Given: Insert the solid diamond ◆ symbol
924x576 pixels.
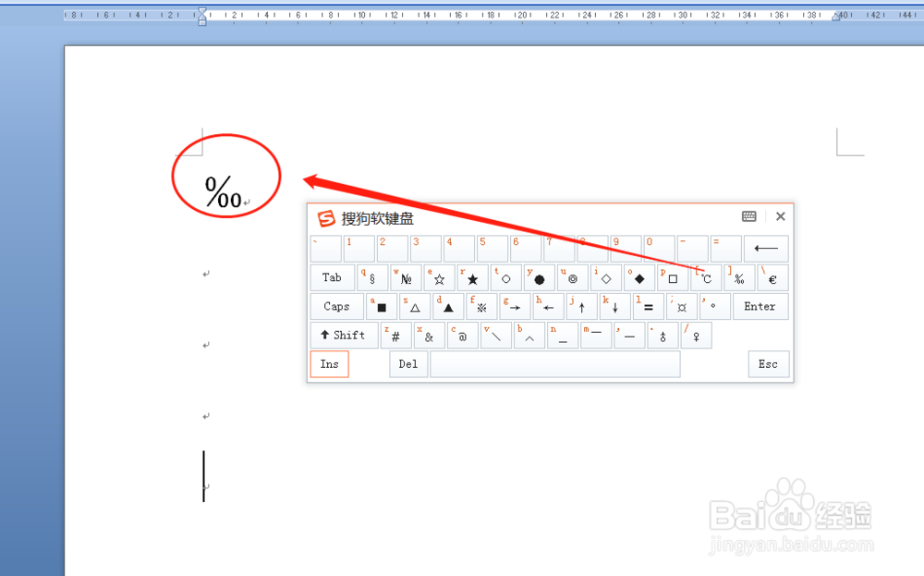Looking at the screenshot, I should pyautogui.click(x=639, y=277).
